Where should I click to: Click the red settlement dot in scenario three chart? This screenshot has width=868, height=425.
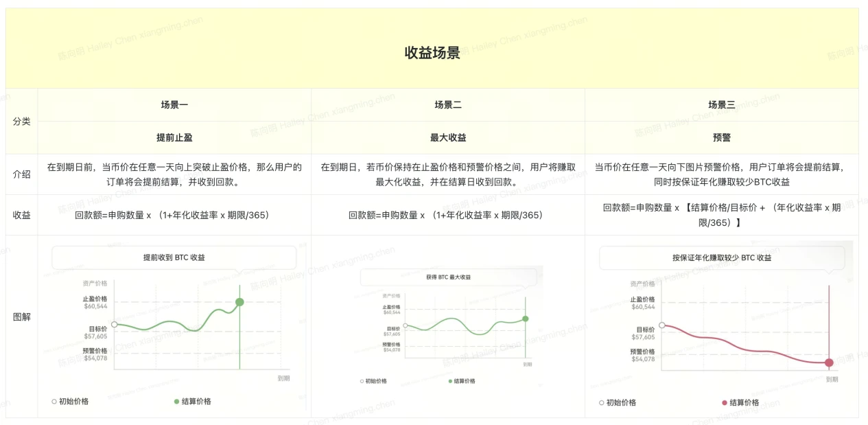click(x=829, y=363)
